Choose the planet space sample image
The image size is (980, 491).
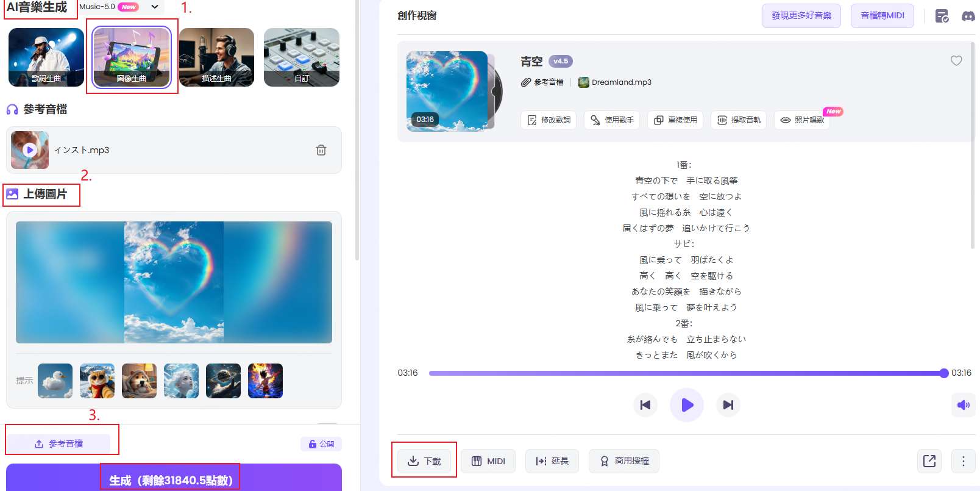pyautogui.click(x=223, y=381)
